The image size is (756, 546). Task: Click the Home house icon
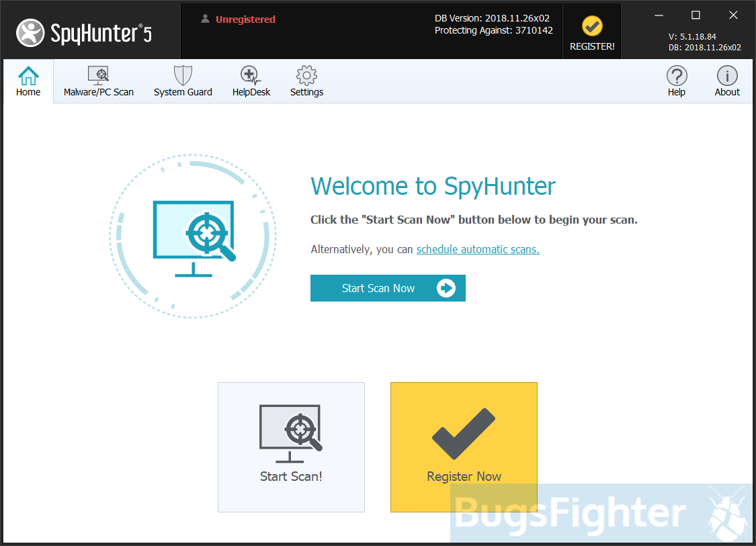tap(28, 75)
